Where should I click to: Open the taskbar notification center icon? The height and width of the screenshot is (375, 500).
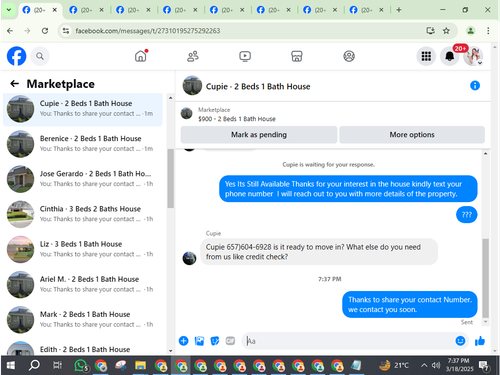(484, 366)
